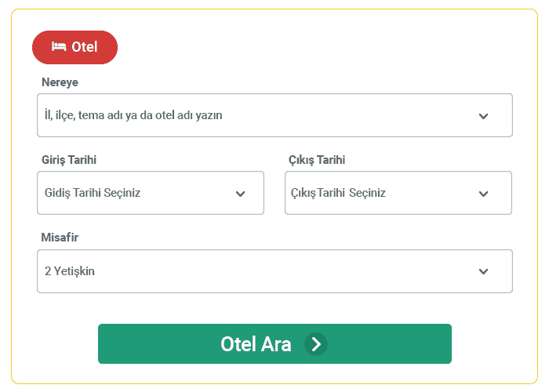Click the Giriş Tarihi chevron arrow
The height and width of the screenshot is (392, 549).
[x=240, y=194]
